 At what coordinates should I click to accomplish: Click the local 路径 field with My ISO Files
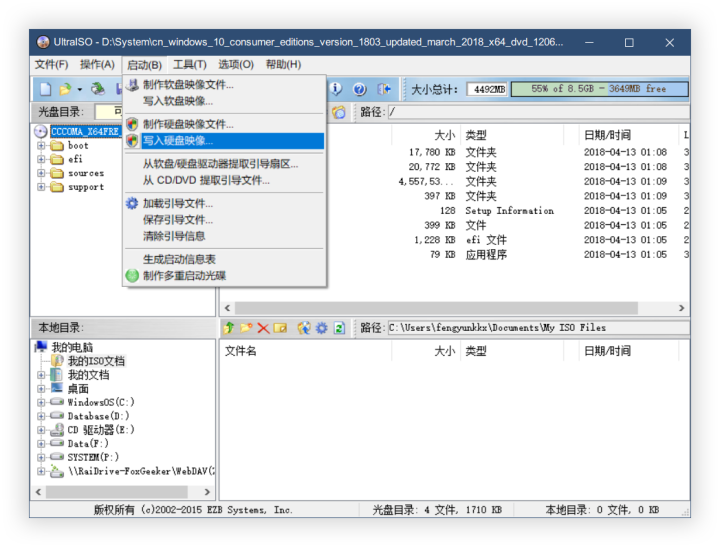(538, 328)
